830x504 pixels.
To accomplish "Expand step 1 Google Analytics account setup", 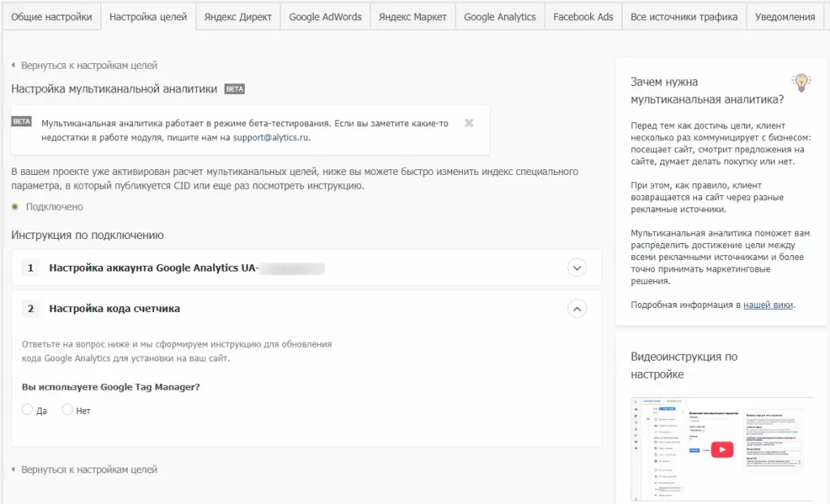I will [577, 268].
